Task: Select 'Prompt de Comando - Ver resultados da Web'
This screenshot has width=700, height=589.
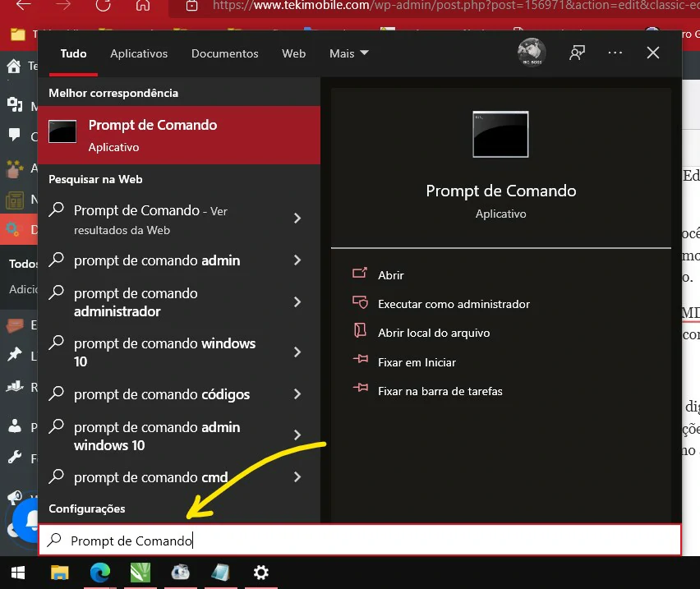Action: pos(150,219)
